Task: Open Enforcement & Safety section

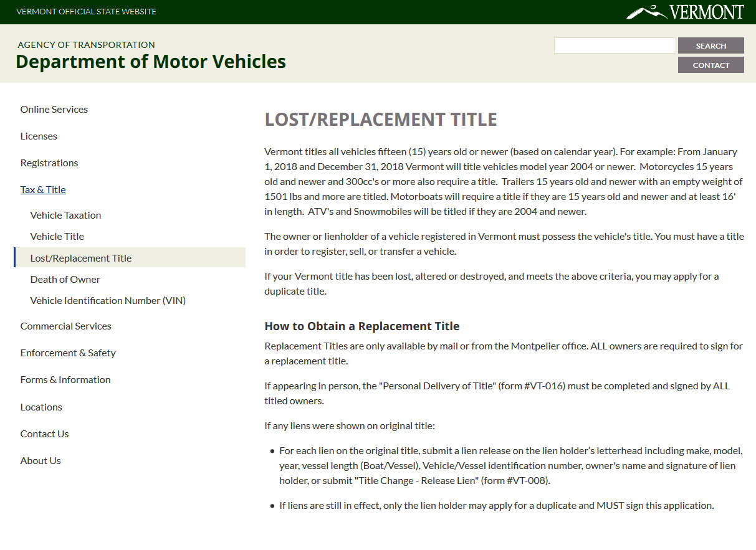Action: pyautogui.click(x=68, y=353)
